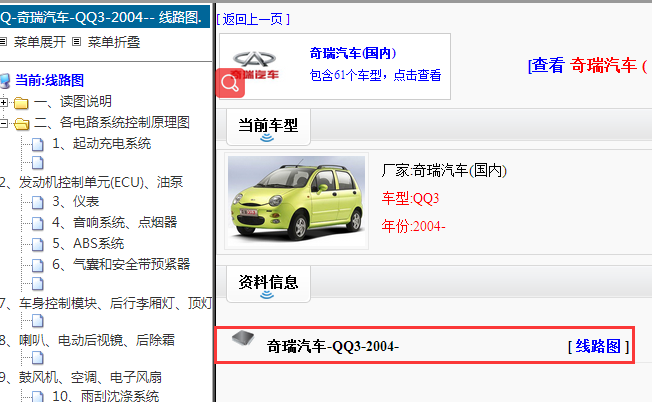Open 1、起动充电系统 diagram

pos(101,143)
